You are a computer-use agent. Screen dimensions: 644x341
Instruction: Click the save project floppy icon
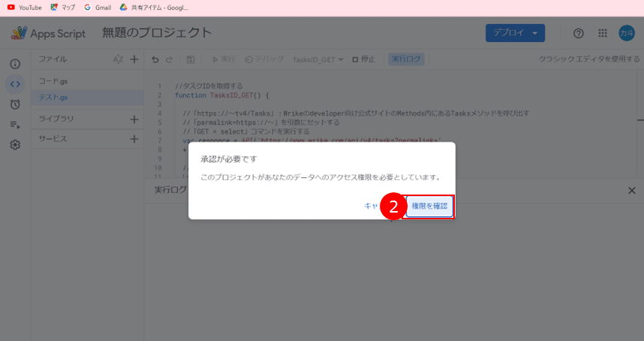click(191, 60)
